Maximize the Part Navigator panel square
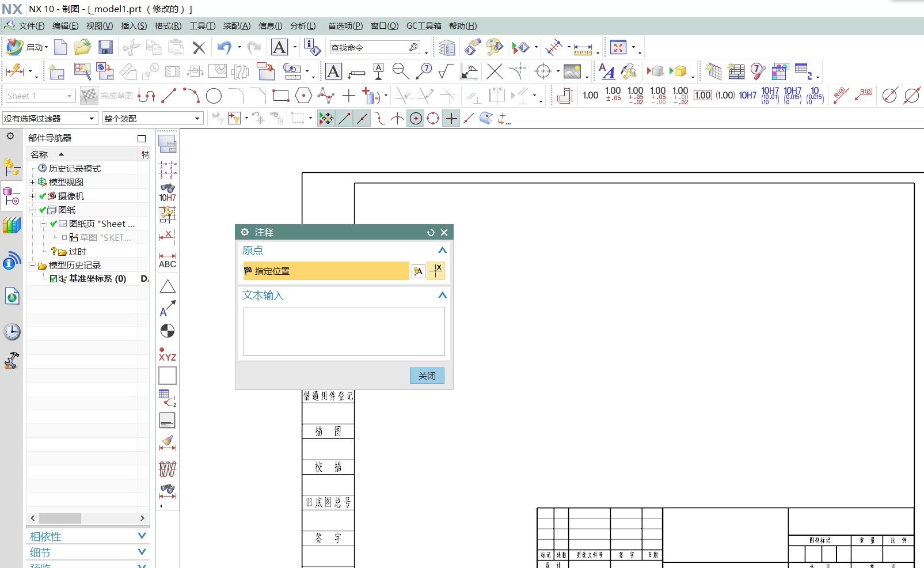The height and width of the screenshot is (568, 924). click(x=142, y=138)
